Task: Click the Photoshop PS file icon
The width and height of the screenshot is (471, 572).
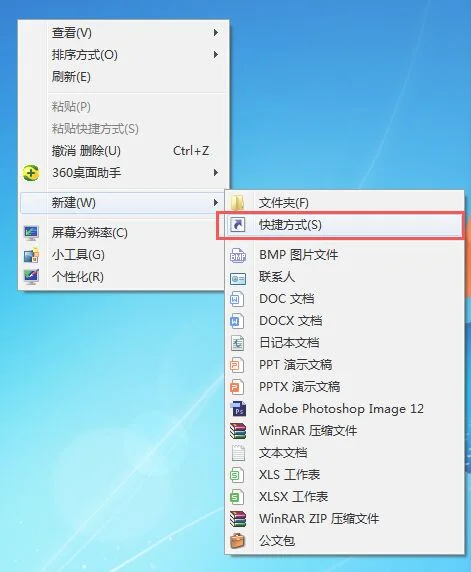Action: [x=238, y=409]
